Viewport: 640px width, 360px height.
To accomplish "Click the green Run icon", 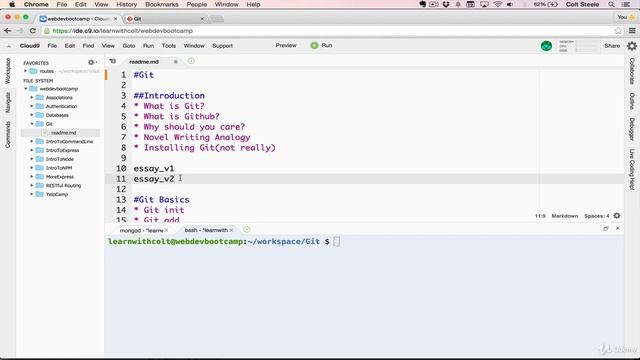I will pos(314,45).
